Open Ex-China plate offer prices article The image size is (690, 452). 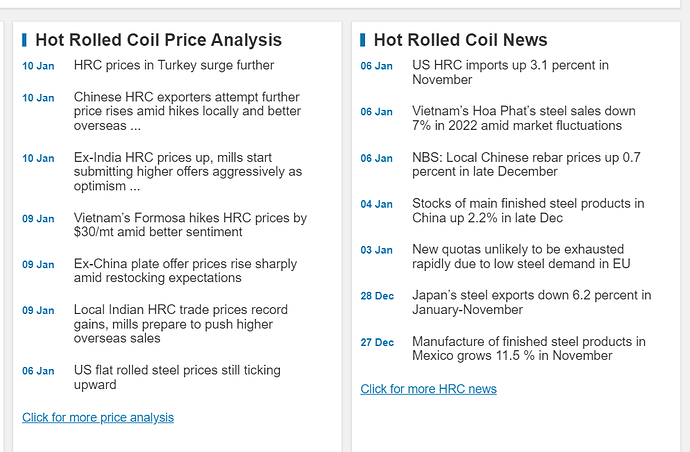(185, 271)
